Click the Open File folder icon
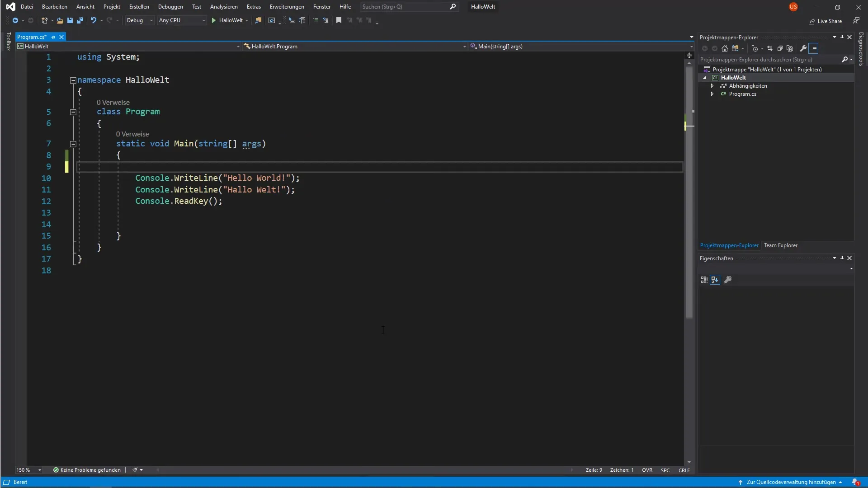Viewport: 868px width, 488px height. [60, 20]
